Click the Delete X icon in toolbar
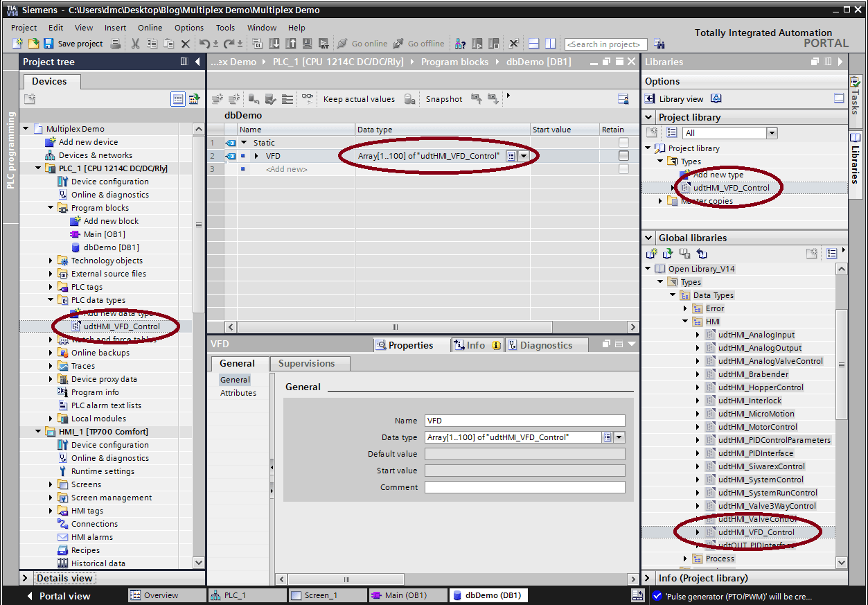868x605 pixels. 186,44
